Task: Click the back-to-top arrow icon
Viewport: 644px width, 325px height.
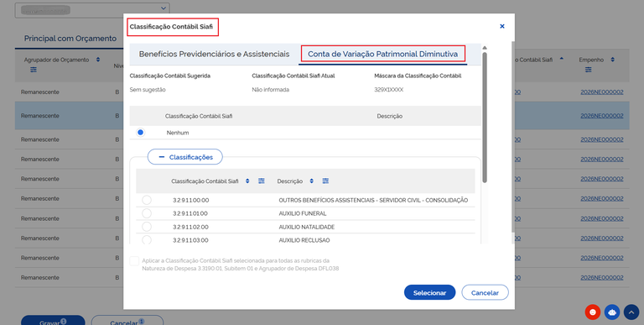Action: tap(631, 312)
